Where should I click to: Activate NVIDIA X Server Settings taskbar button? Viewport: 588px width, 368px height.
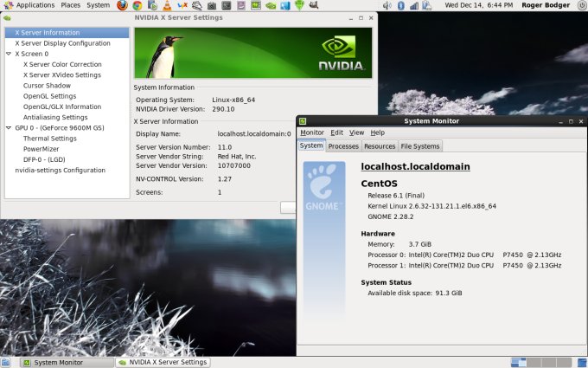163,362
